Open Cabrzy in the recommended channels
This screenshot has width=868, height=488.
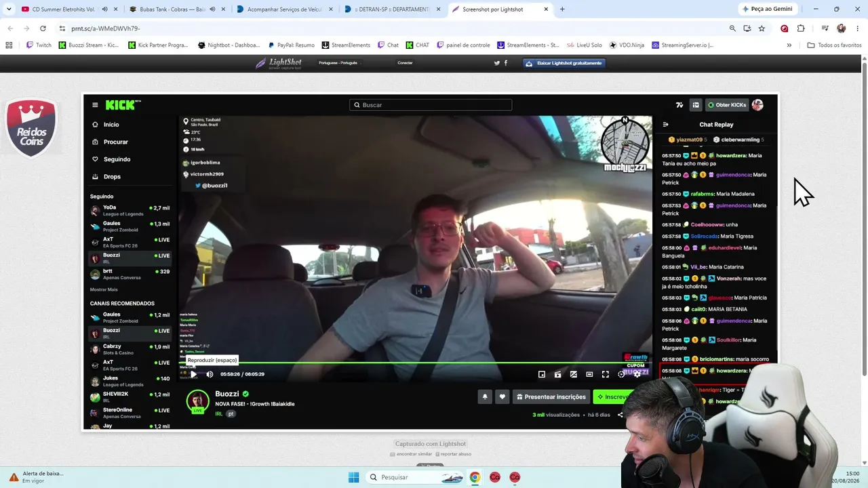(130, 349)
